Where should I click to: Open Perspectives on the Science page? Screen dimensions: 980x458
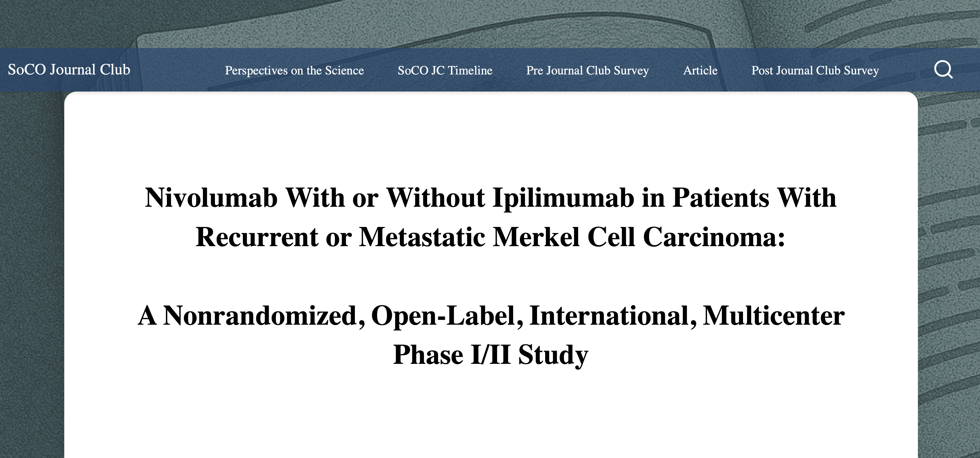pos(294,70)
